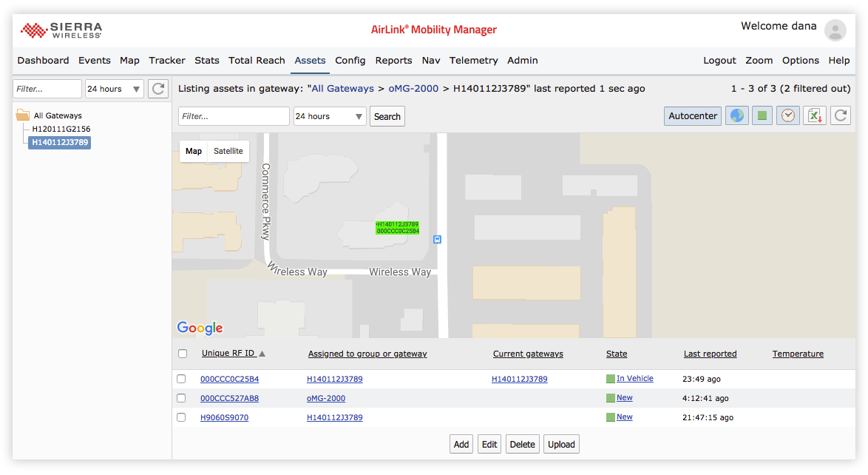
Task: Open the In Vehicle state link
Action: coord(635,379)
